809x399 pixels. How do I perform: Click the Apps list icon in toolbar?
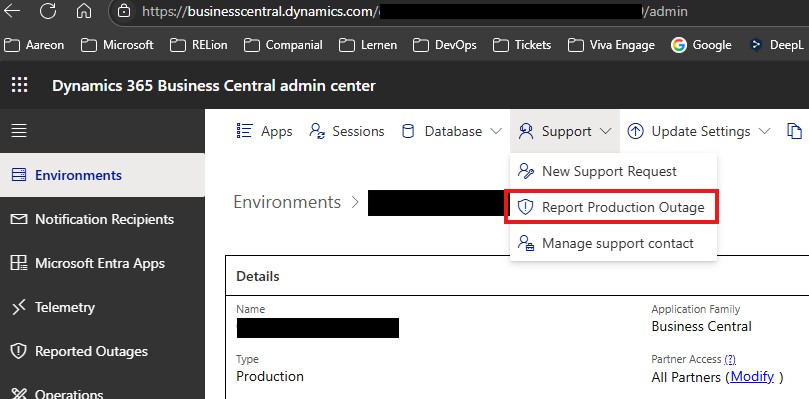coord(245,131)
